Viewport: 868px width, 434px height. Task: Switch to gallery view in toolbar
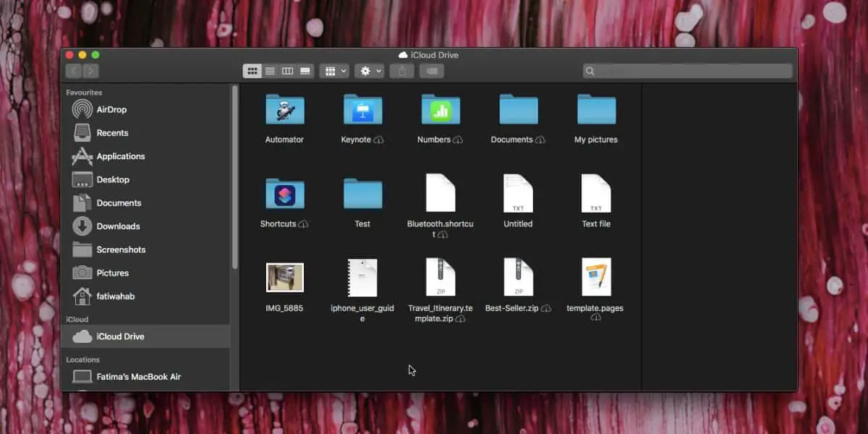305,71
